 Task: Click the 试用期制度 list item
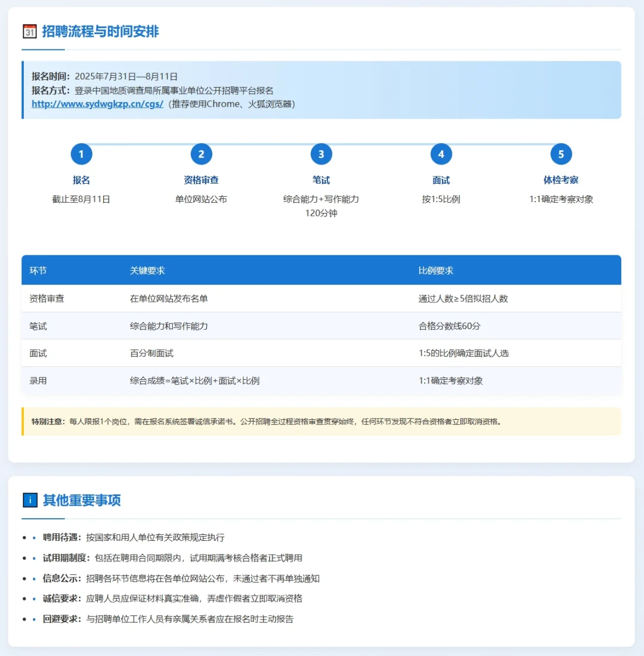[172, 558]
